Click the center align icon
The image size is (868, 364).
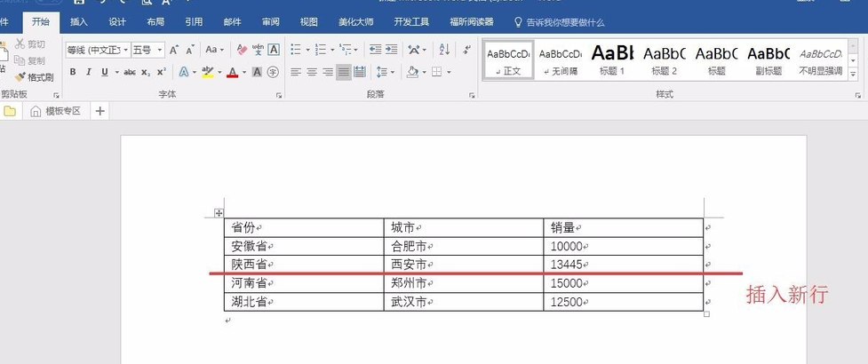[x=312, y=72]
